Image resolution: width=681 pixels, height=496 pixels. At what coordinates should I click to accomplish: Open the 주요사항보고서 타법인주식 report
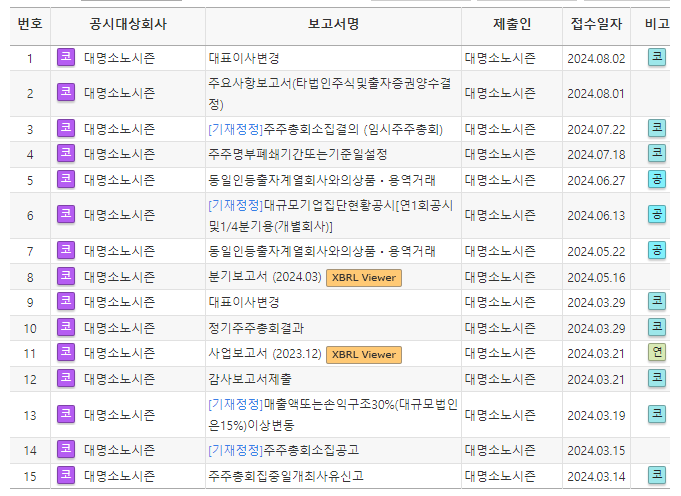[x=330, y=93]
